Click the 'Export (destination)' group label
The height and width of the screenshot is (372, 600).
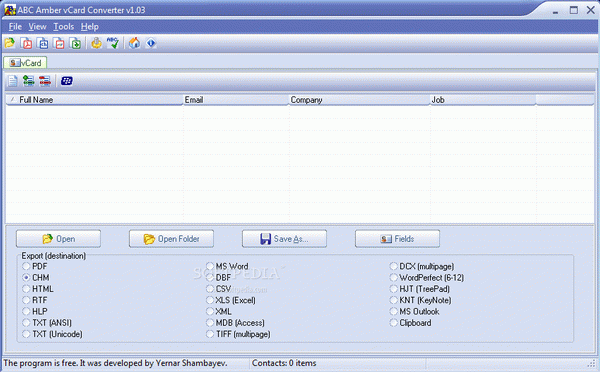[54, 256]
